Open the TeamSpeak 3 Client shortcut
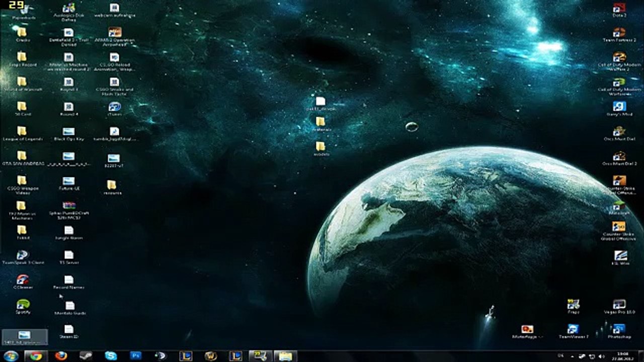Screen dimensions: 644x362 [x=22, y=257]
